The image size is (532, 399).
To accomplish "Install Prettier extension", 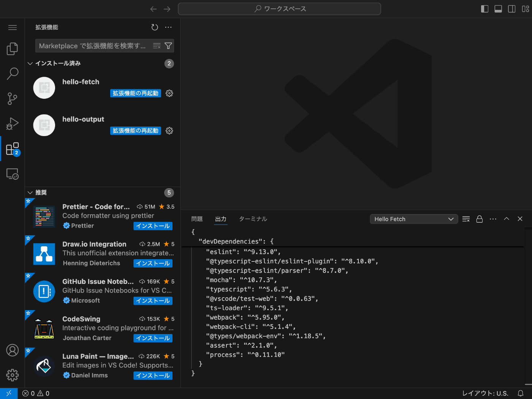I will (x=153, y=226).
